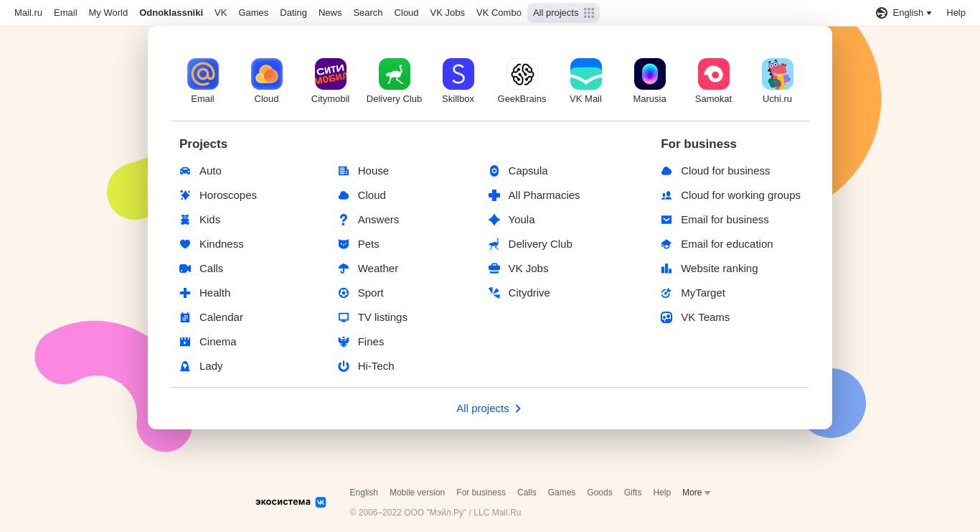Image resolution: width=980 pixels, height=532 pixels.
Task: Open Odnoklassniki in top navigation
Action: tap(171, 13)
